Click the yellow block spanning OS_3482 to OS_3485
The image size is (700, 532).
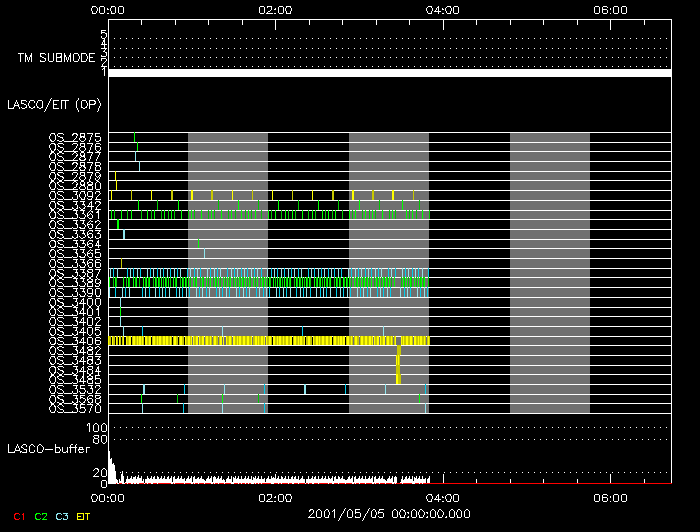[399, 365]
